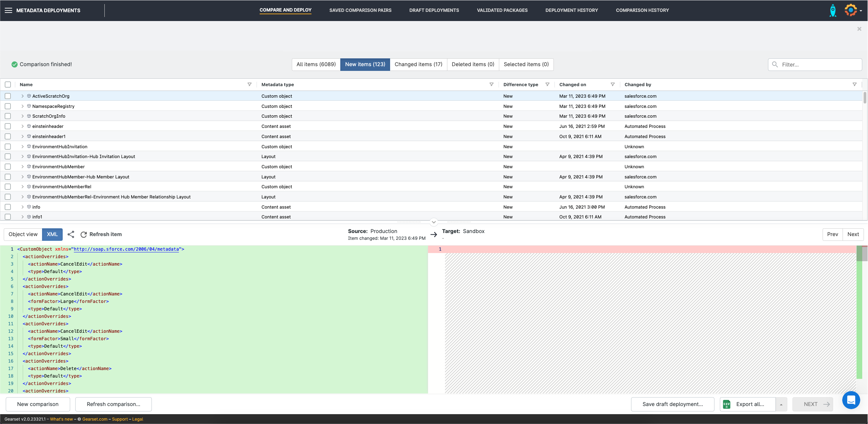
Task: Expand the NamespaceRegistry row
Action: click(22, 106)
